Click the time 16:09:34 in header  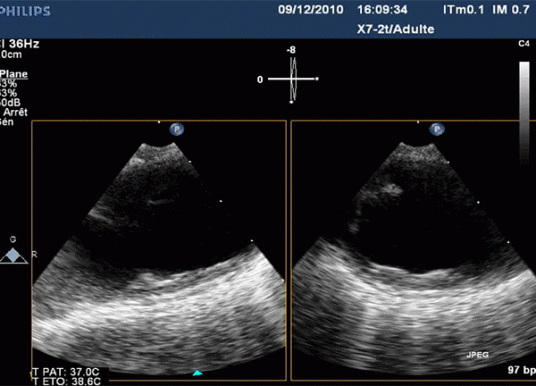tap(383, 10)
